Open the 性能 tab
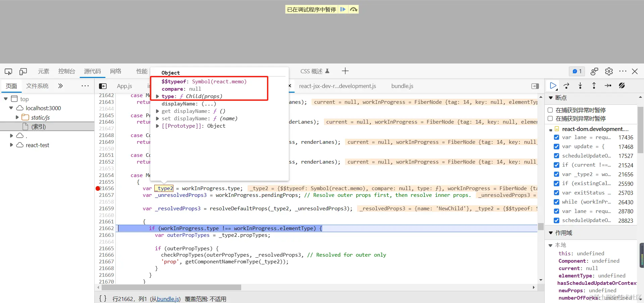 [142, 71]
